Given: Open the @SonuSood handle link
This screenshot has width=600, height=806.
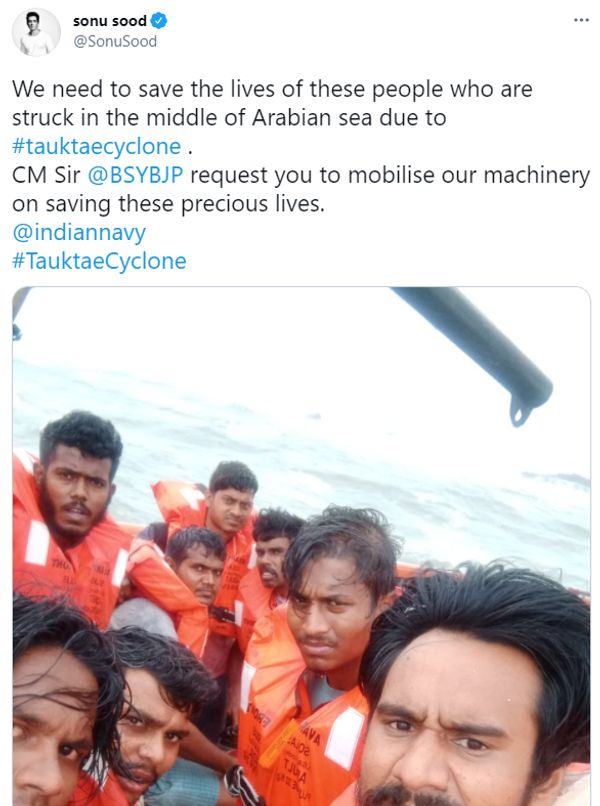Looking at the screenshot, I should (x=115, y=42).
